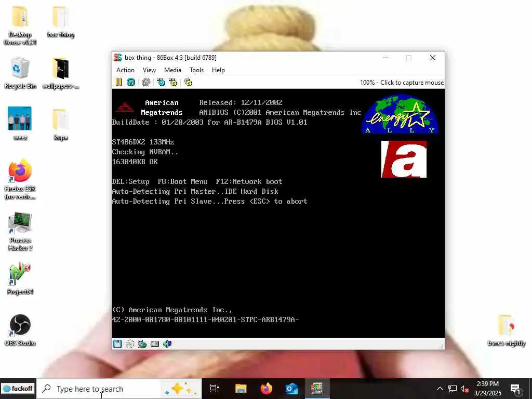532x399 pixels.
Task: Click the 86Box taskbar button
Action: (317, 389)
